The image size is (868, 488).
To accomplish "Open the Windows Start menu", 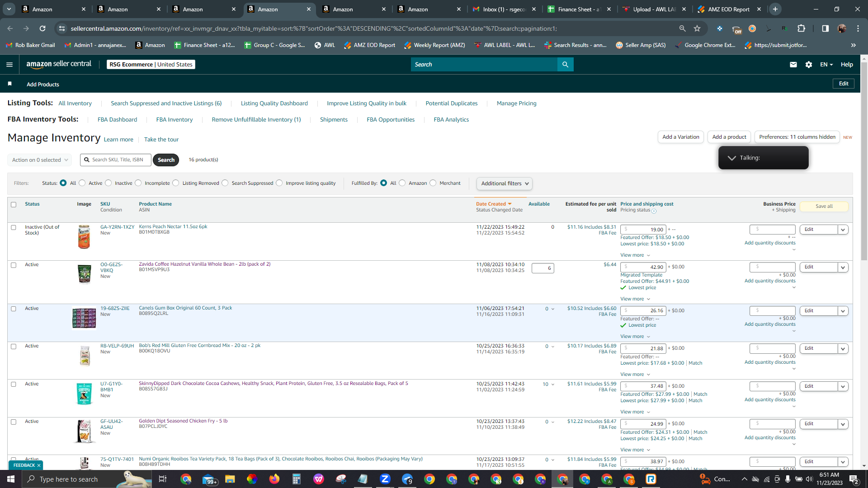I will [x=11, y=479].
